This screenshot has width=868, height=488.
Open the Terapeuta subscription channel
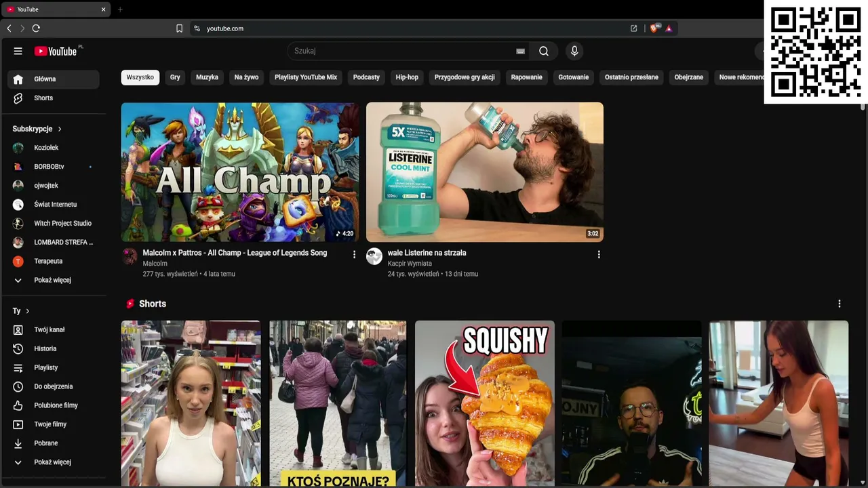click(x=54, y=261)
